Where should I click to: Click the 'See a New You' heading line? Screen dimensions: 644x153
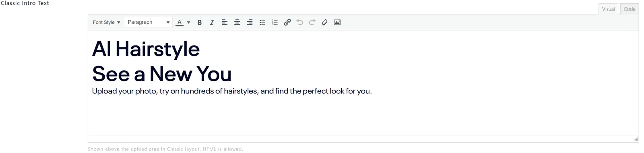tap(162, 74)
